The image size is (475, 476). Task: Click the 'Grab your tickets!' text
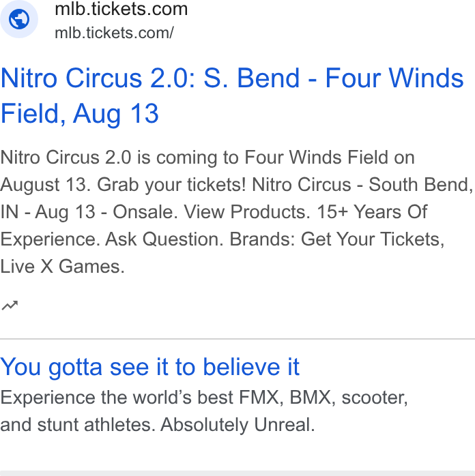click(171, 185)
